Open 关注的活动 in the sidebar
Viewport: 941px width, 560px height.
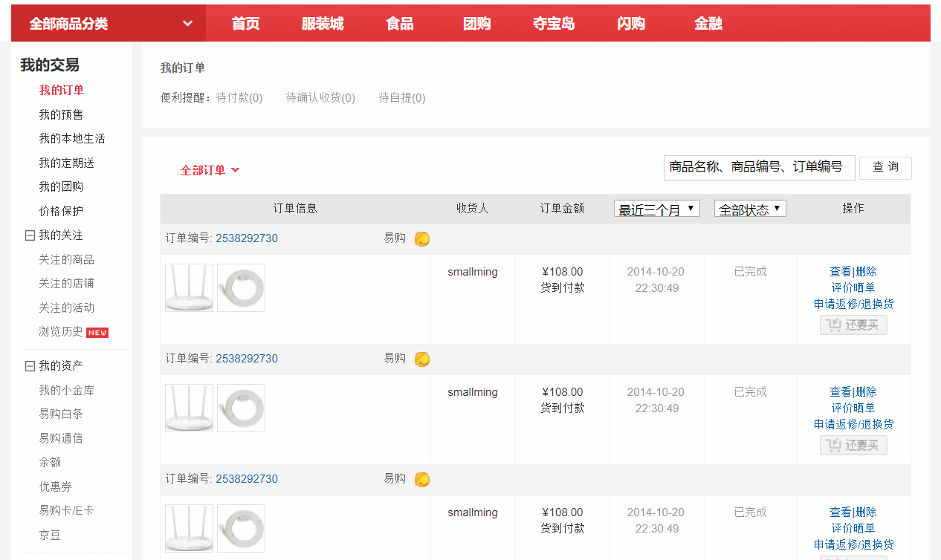[x=67, y=308]
